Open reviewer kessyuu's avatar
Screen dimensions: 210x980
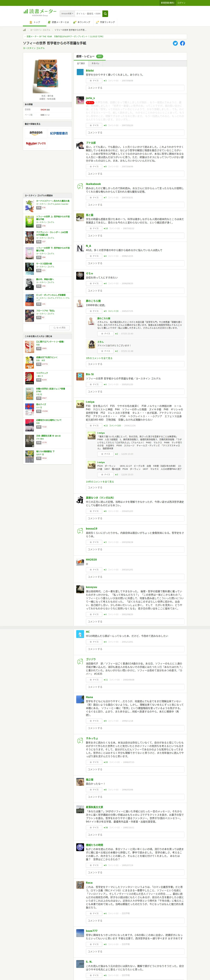tap(80, 589)
